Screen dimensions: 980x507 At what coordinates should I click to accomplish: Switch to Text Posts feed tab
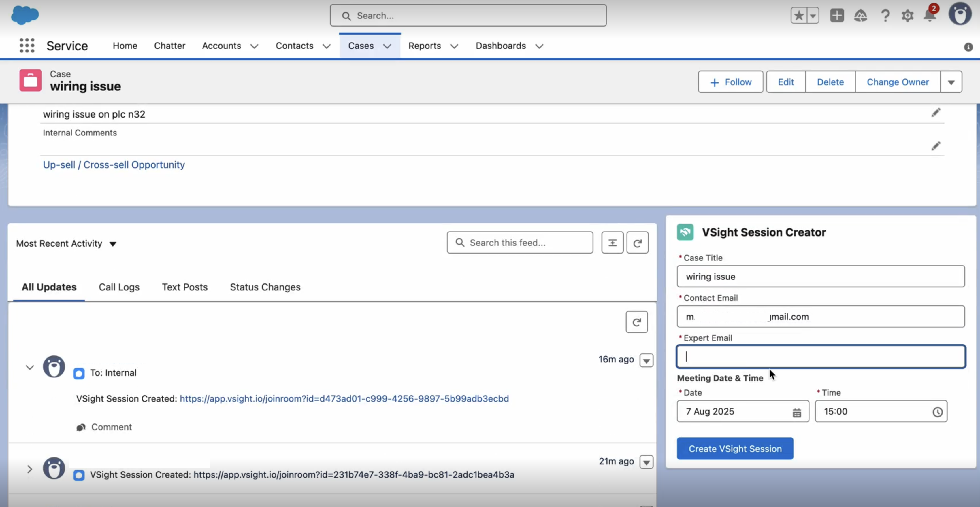tap(184, 287)
